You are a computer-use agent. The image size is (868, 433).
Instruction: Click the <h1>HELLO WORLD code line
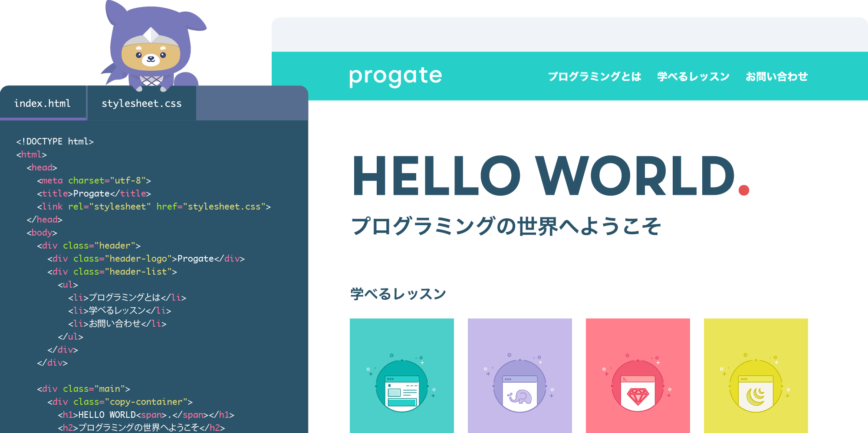146,415
